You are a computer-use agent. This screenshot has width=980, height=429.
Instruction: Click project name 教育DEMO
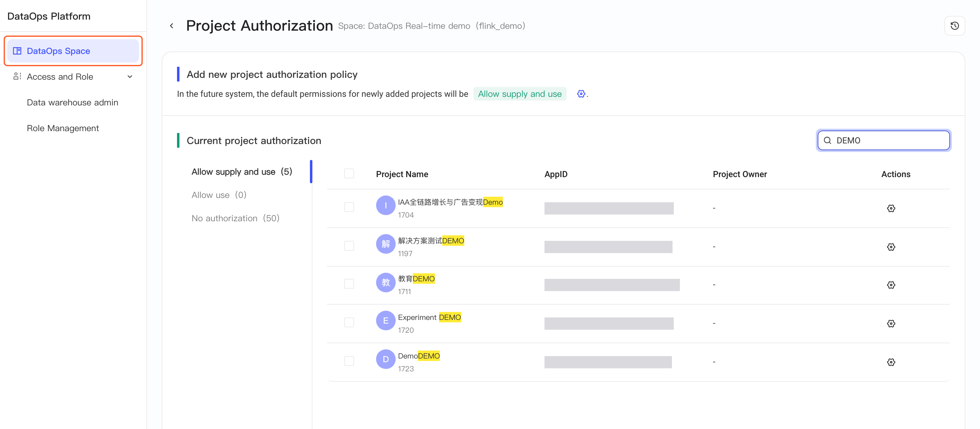[416, 279]
